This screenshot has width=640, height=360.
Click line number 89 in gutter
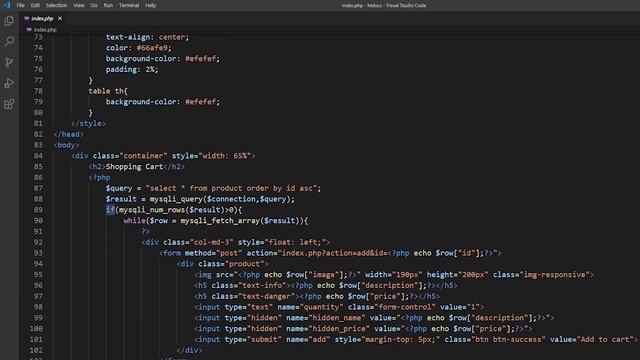[x=38, y=210]
